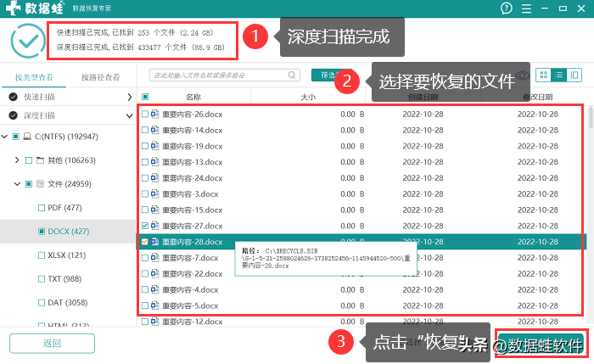Check the box for 重要内容-3.docx
Screen dimensions: 594x364
145,194
